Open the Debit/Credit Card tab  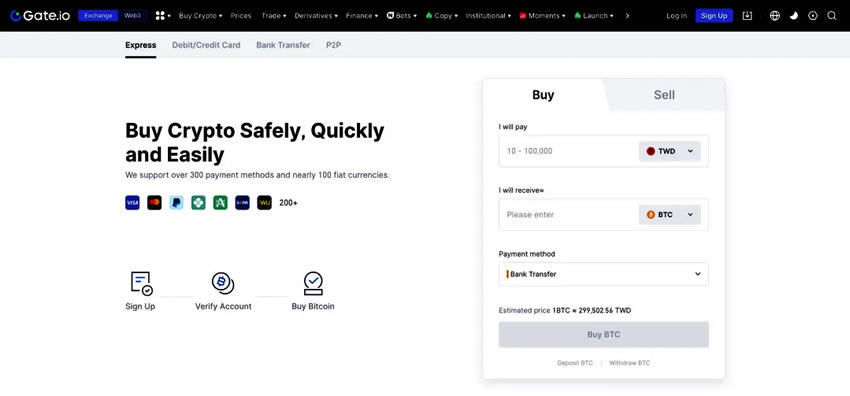(x=206, y=45)
